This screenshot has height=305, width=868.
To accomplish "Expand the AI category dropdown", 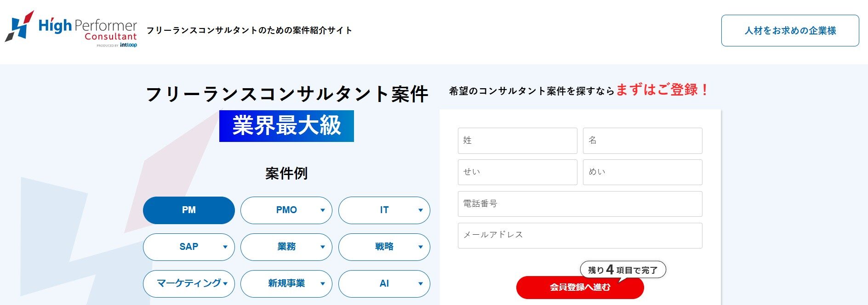I will (420, 284).
